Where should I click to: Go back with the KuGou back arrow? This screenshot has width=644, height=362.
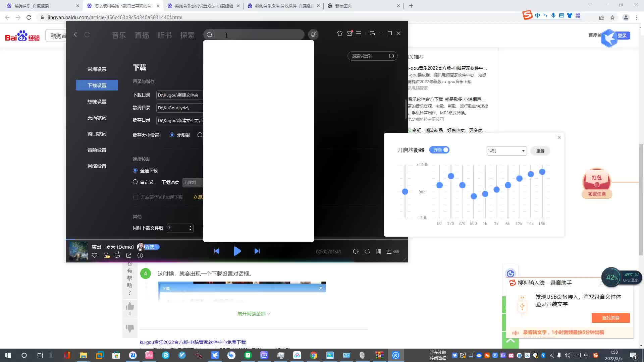(x=75, y=35)
